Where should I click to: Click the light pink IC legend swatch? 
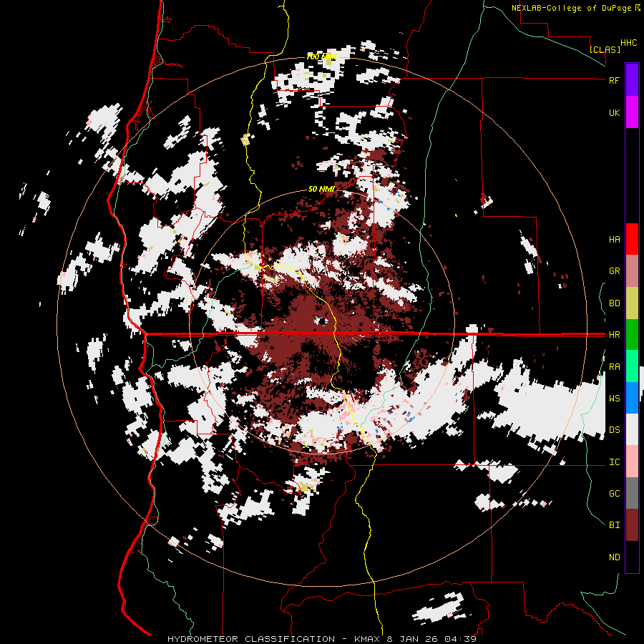[x=632, y=462]
